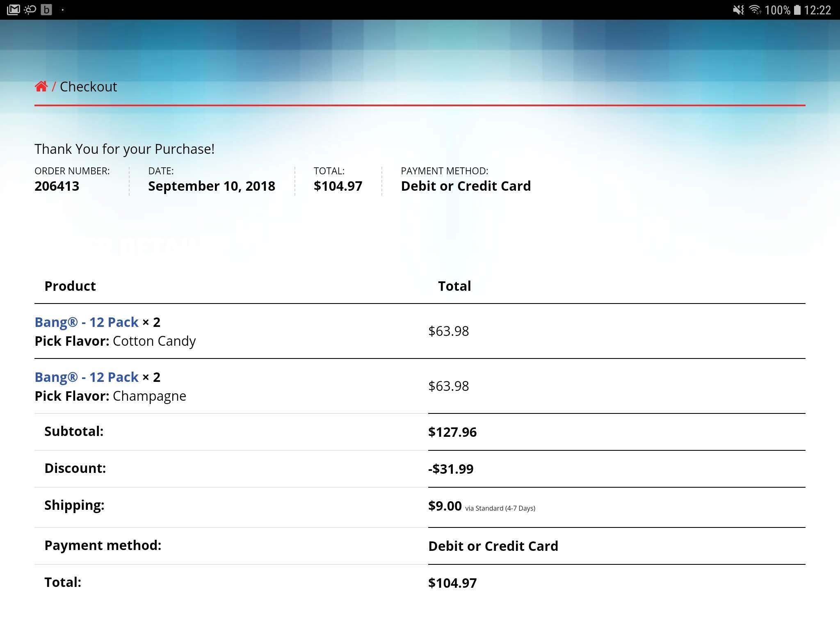
Task: Click the $9.00 shipping cost
Action: (445, 506)
